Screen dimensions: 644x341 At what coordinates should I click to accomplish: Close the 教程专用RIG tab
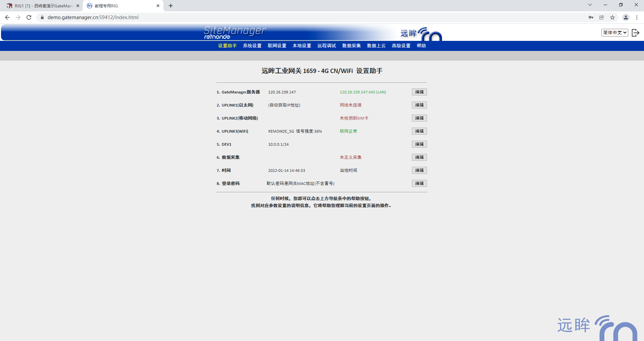(158, 6)
